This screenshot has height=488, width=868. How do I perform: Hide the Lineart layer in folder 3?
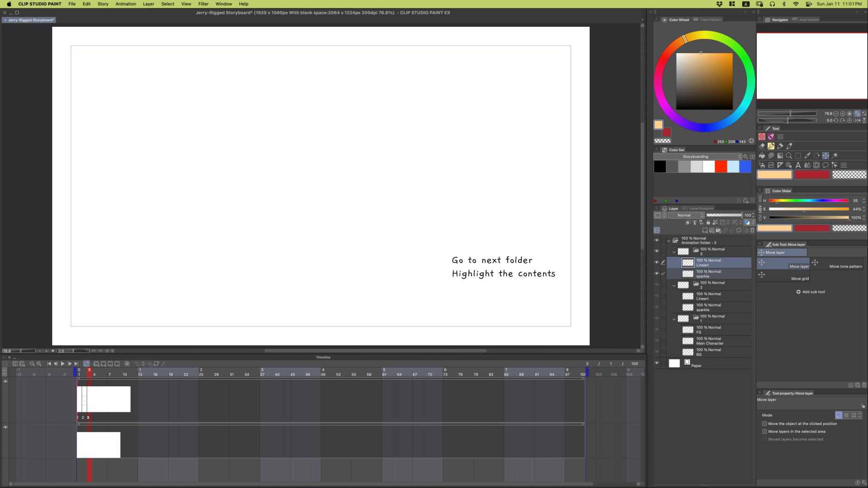pos(657,263)
